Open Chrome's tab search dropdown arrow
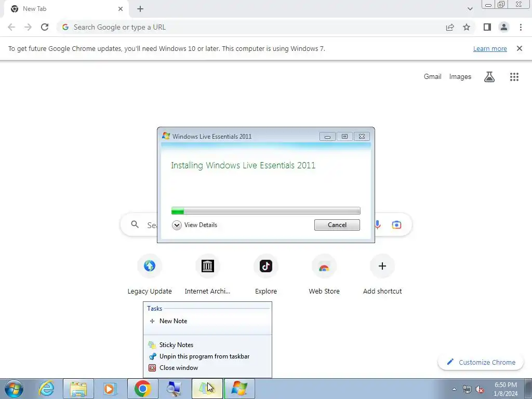The image size is (532, 399). click(x=470, y=9)
